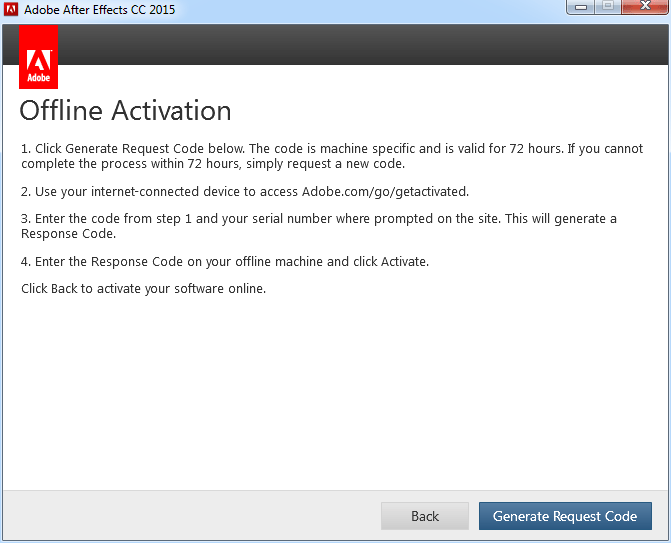Close the Offline Activation dialog window
This screenshot has height=543, width=671.
[x=645, y=6]
